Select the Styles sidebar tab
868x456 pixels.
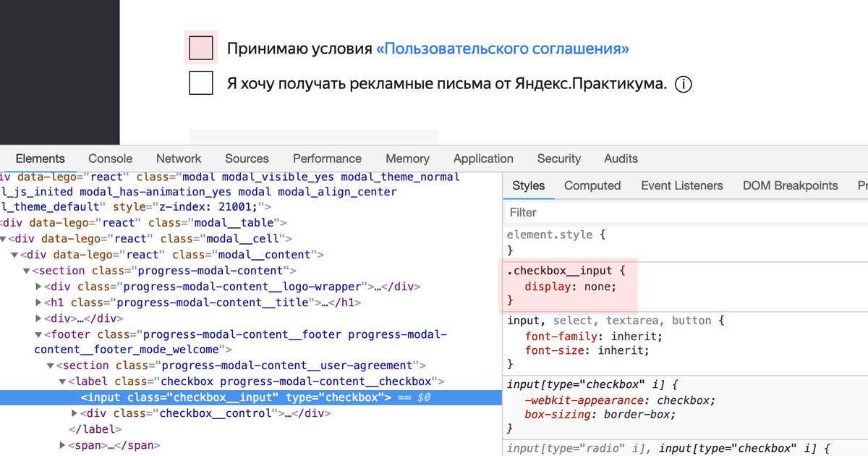pyautogui.click(x=528, y=185)
